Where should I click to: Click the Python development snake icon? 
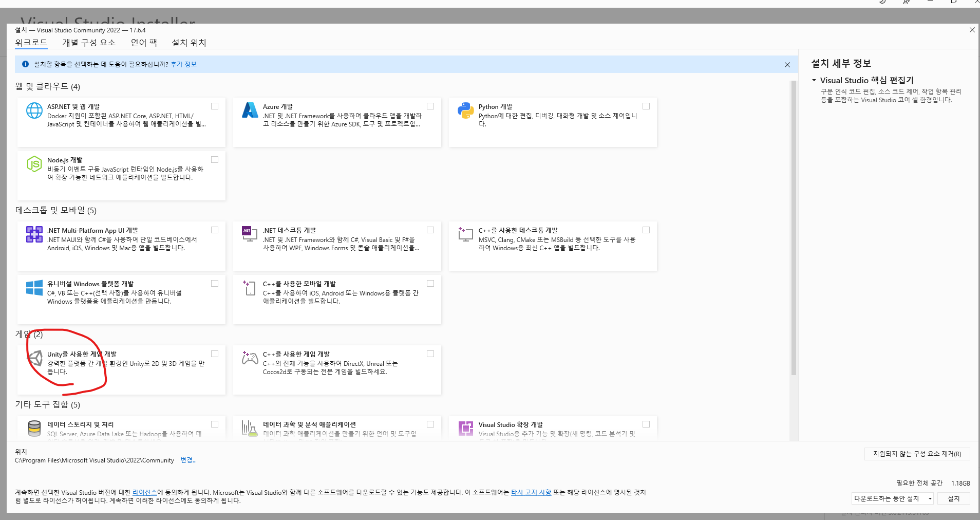[466, 110]
